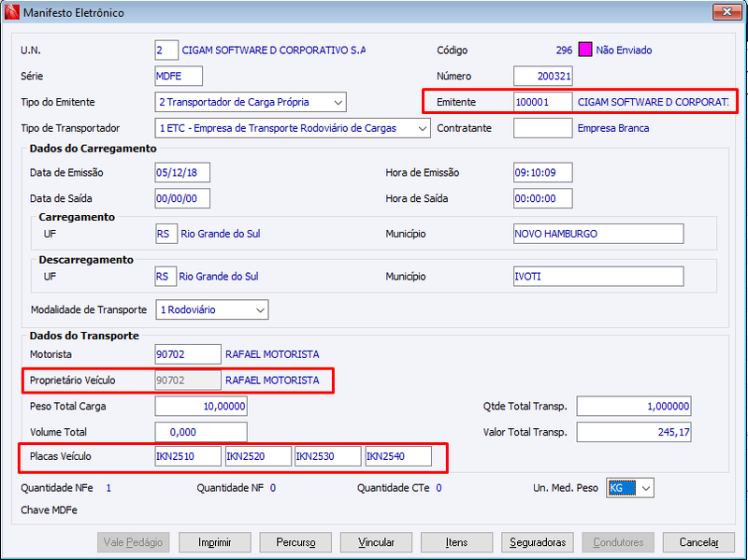Click the Hora de Emissão field 09:10:09
This screenshot has height=560, width=748.
[x=543, y=173]
